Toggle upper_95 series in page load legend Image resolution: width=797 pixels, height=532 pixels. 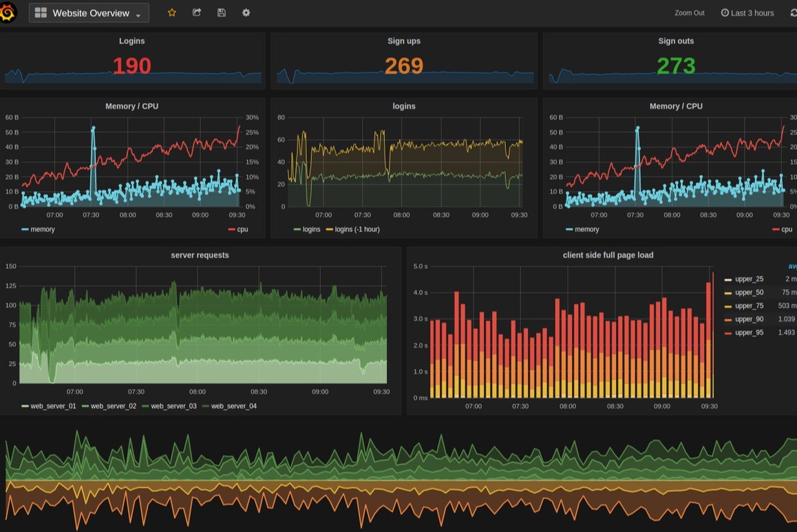(x=749, y=333)
